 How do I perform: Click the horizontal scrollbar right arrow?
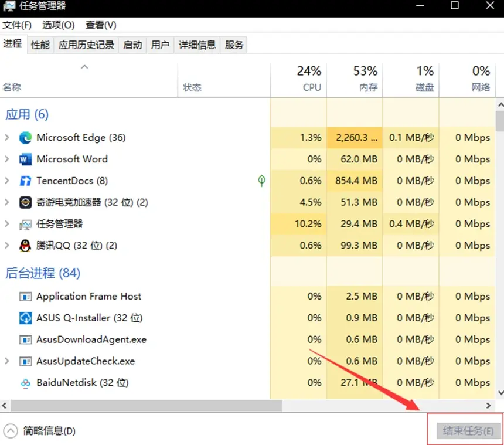point(489,406)
